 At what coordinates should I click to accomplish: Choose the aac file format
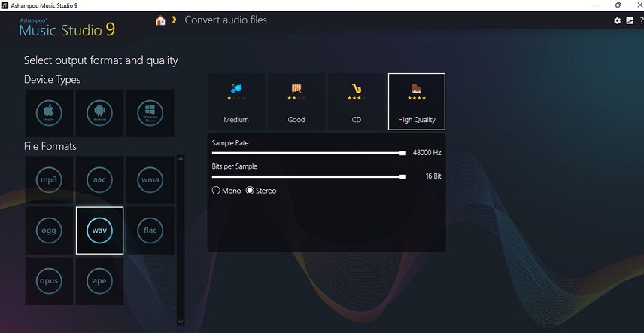pos(100,180)
